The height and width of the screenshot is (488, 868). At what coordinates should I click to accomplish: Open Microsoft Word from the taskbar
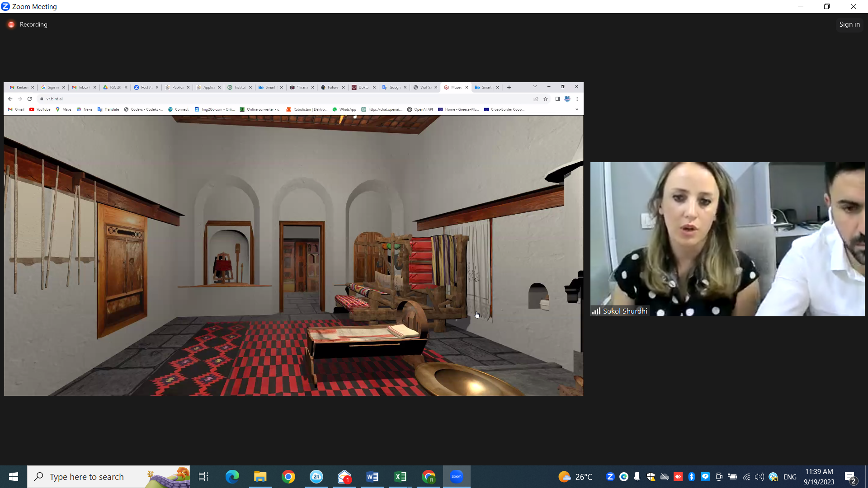(372, 477)
